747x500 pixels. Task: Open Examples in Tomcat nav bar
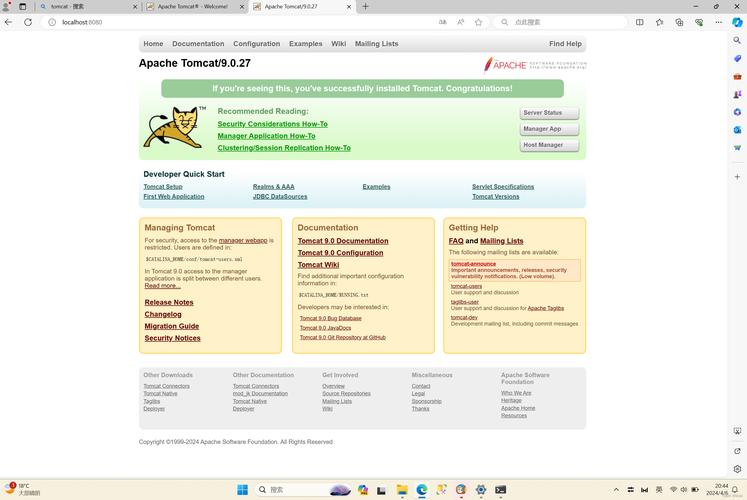[x=305, y=44]
